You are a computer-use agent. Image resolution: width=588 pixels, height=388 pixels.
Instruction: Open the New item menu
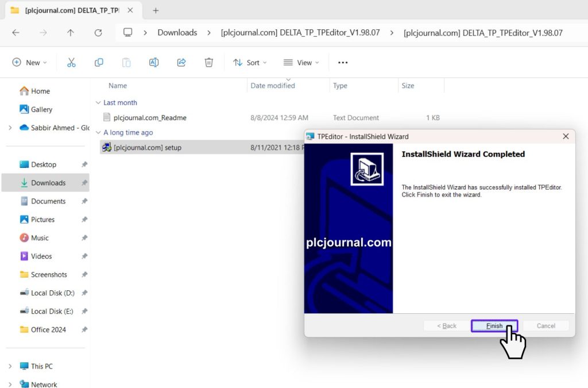(30, 63)
